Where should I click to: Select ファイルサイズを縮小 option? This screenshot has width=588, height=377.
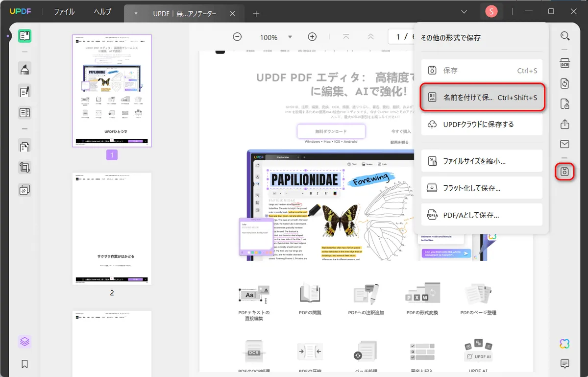[482, 161]
